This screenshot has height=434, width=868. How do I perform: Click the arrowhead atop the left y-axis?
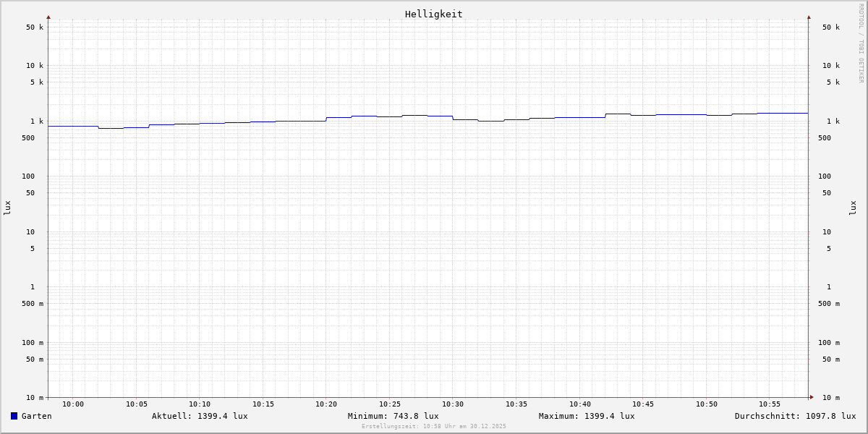pyautogui.click(x=48, y=17)
